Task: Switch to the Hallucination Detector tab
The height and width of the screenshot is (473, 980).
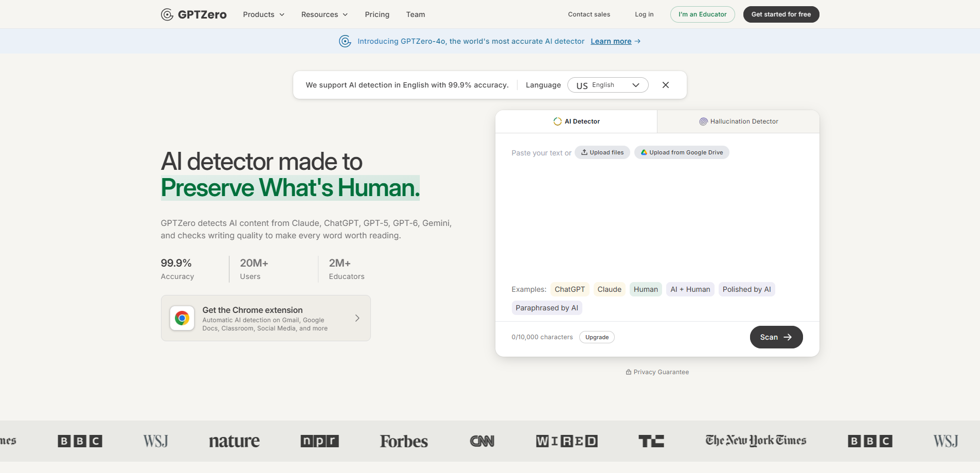Action: 738,121
